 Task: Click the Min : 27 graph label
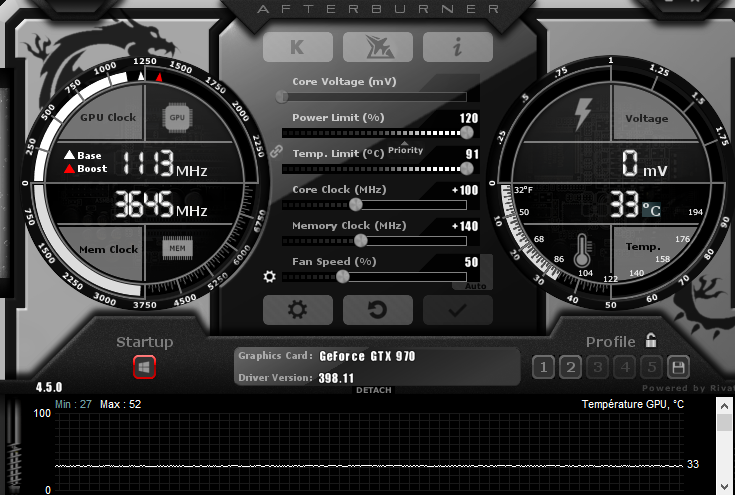(x=73, y=404)
